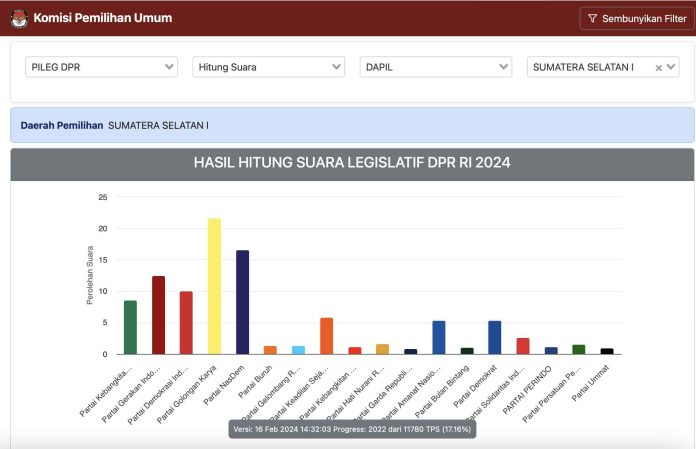Select the blue Partai Amanat Nasional bar

439,337
